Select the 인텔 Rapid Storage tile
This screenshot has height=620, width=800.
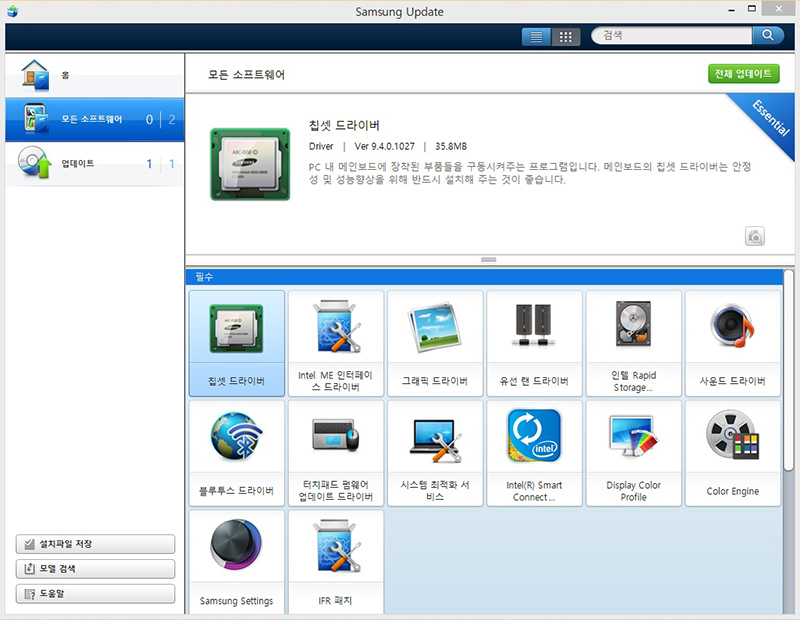(x=634, y=343)
